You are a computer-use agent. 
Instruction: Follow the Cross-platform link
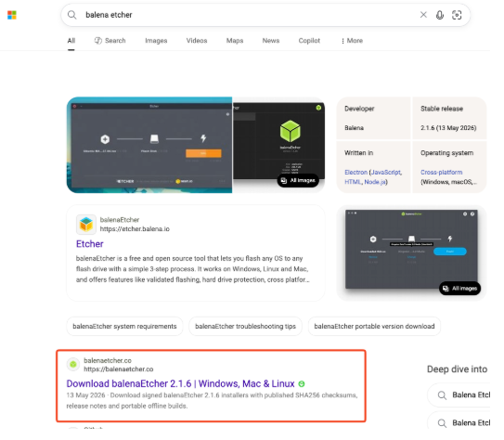441,173
